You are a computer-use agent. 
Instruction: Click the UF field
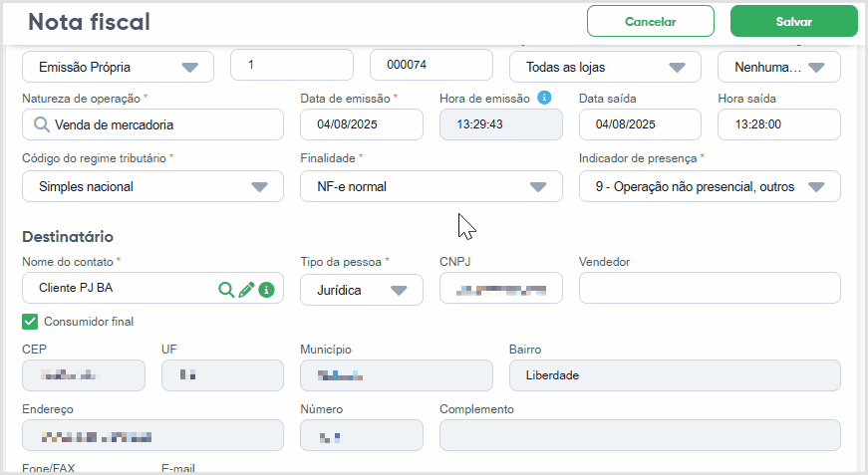pyautogui.click(x=222, y=375)
